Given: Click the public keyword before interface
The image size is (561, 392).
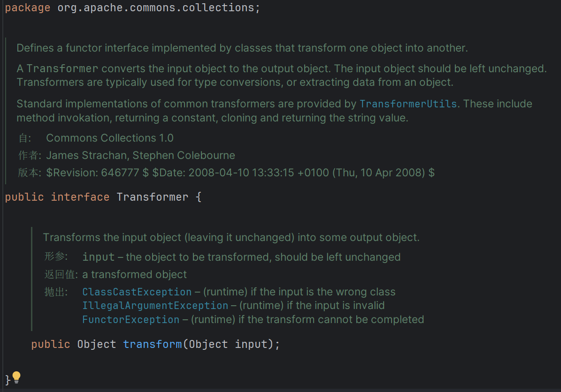Looking at the screenshot, I should [24, 197].
